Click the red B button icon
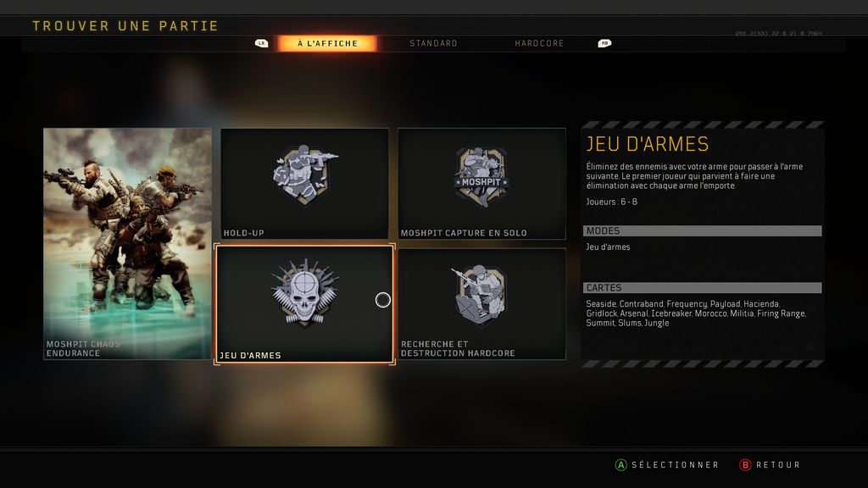The height and width of the screenshot is (488, 868). 745,465
